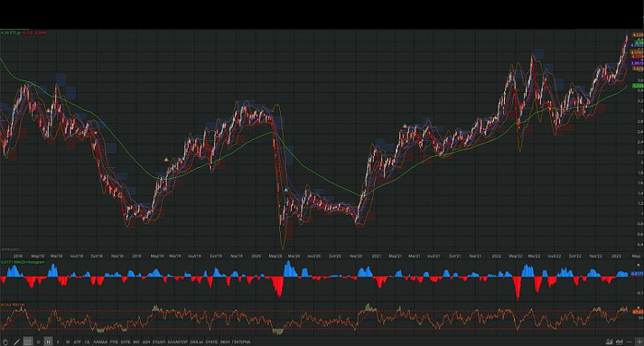The image size is (644, 346).
Task: Click the 2021 label on time axis
Action: click(x=377, y=255)
